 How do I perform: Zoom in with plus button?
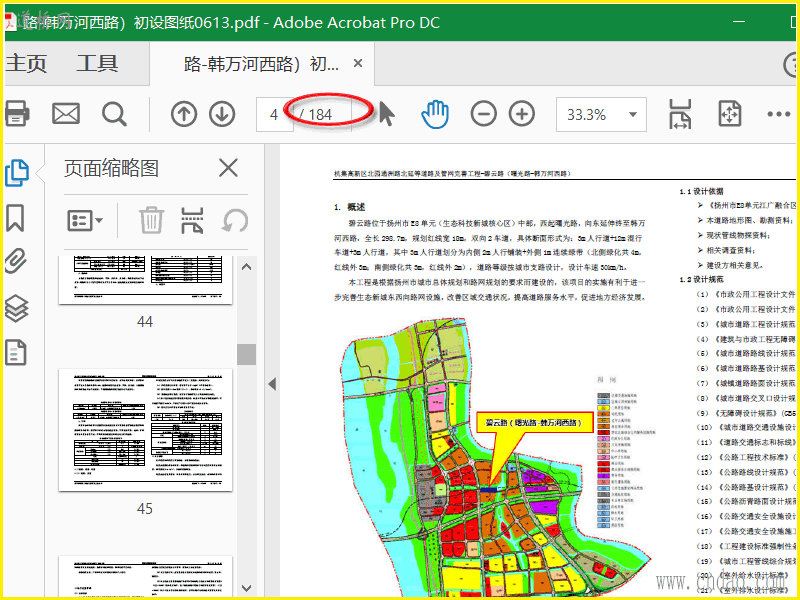pyautogui.click(x=522, y=114)
